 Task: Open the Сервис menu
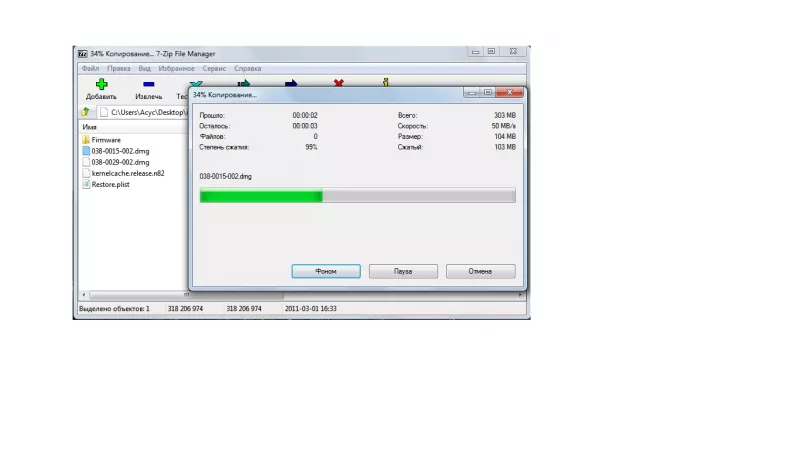pos(214,68)
